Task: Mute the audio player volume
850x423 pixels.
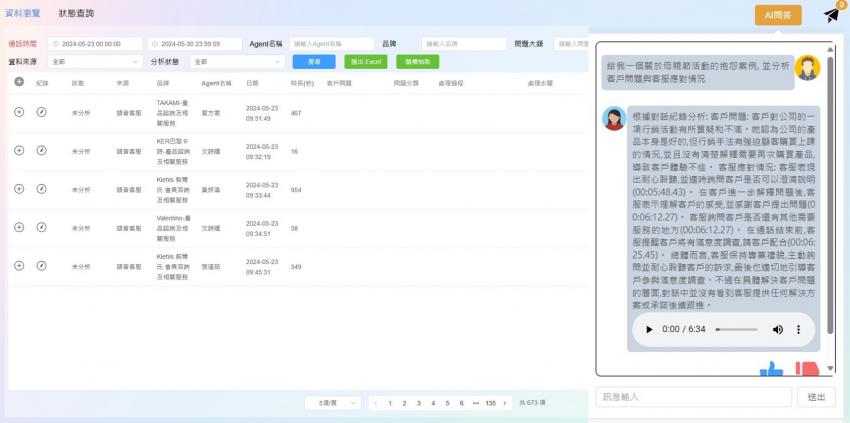Action: pos(778,330)
